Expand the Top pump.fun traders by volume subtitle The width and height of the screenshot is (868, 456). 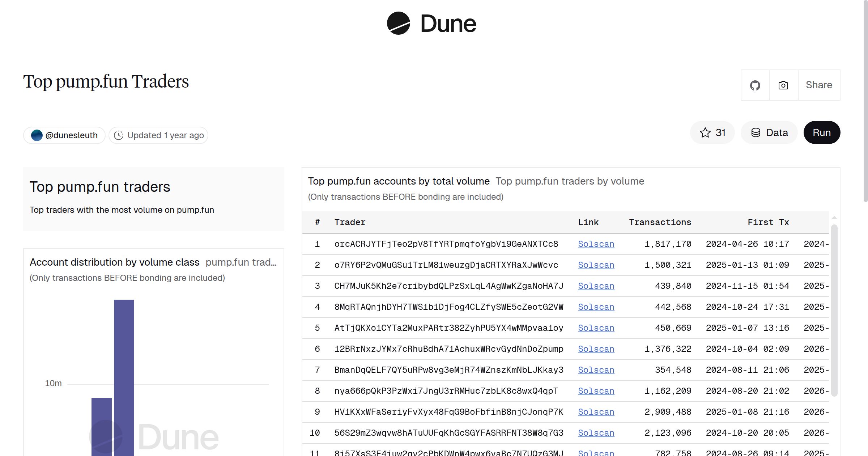pyautogui.click(x=570, y=181)
